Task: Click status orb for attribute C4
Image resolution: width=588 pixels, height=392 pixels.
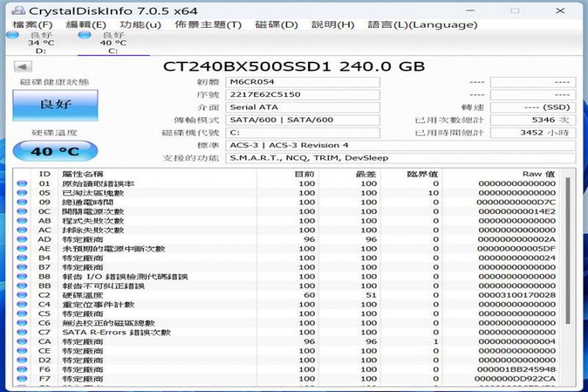Action: pos(22,305)
